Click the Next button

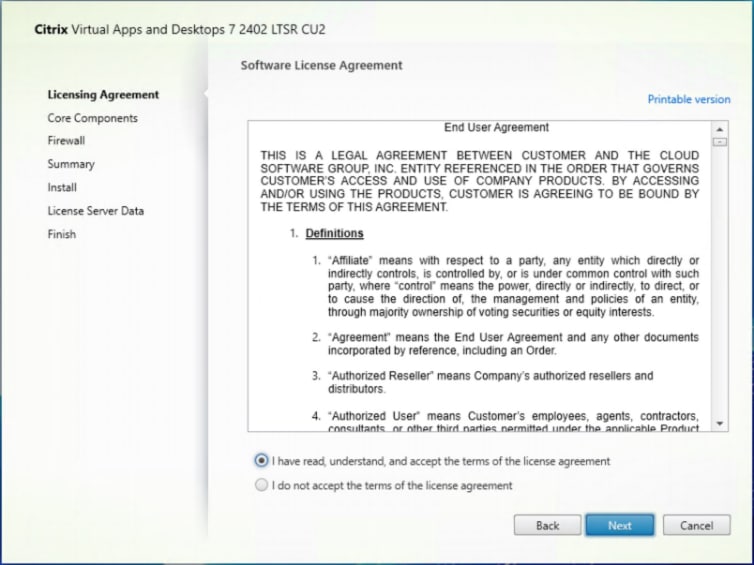click(619, 525)
